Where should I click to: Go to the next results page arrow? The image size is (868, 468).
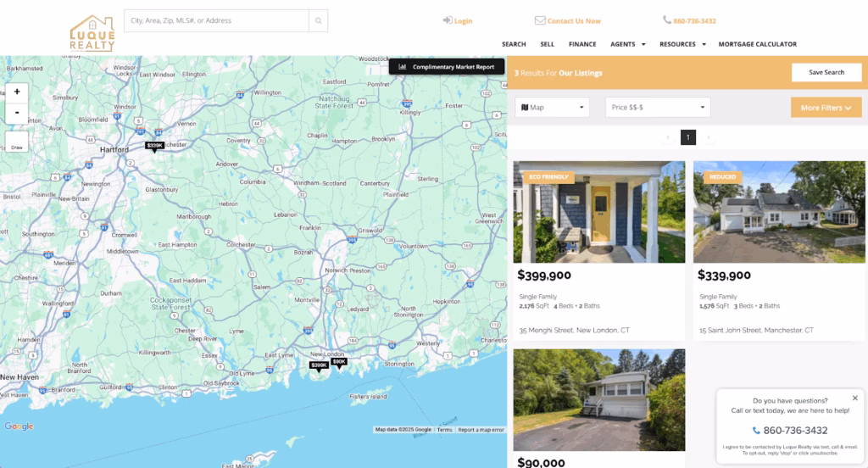pos(708,137)
